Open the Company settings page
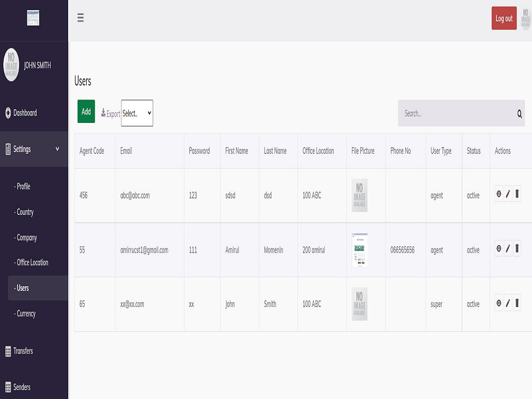This screenshot has width=532, height=399. click(x=26, y=237)
